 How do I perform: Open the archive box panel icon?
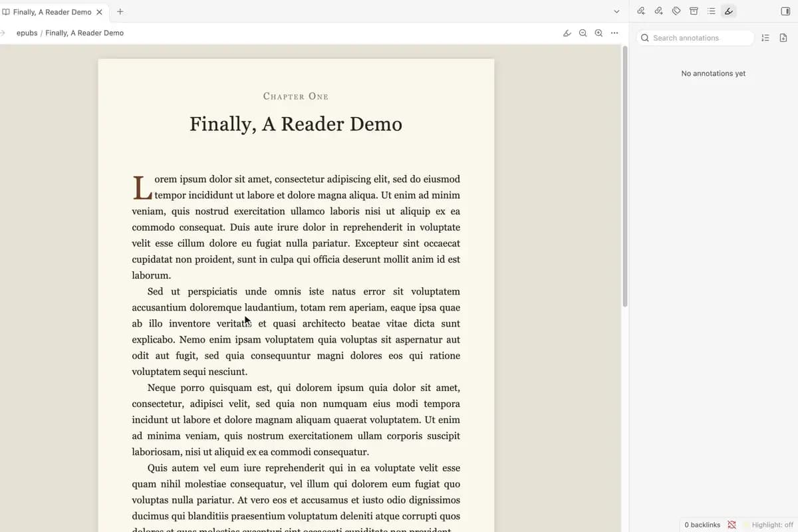694,11
